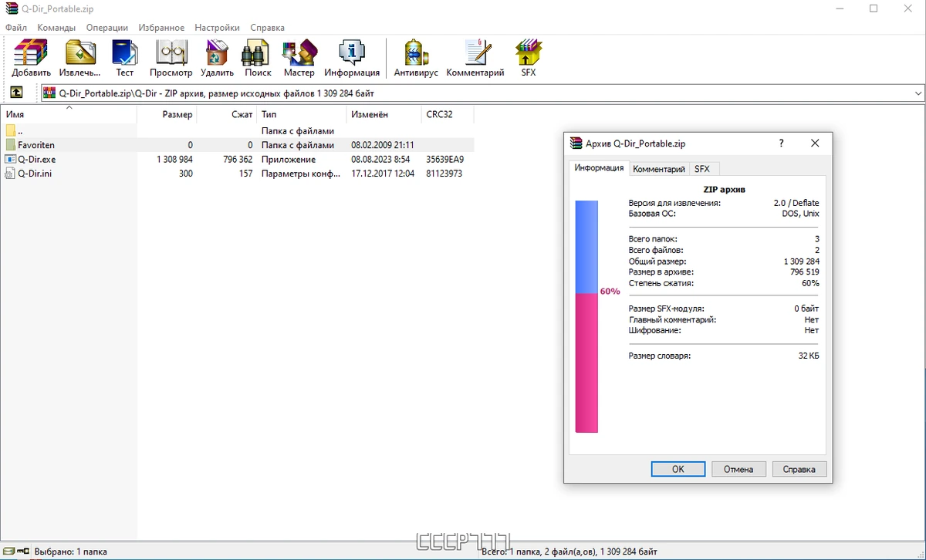The image size is (926, 560).
Task: Click the Приложение type cell
Action: [289, 159]
